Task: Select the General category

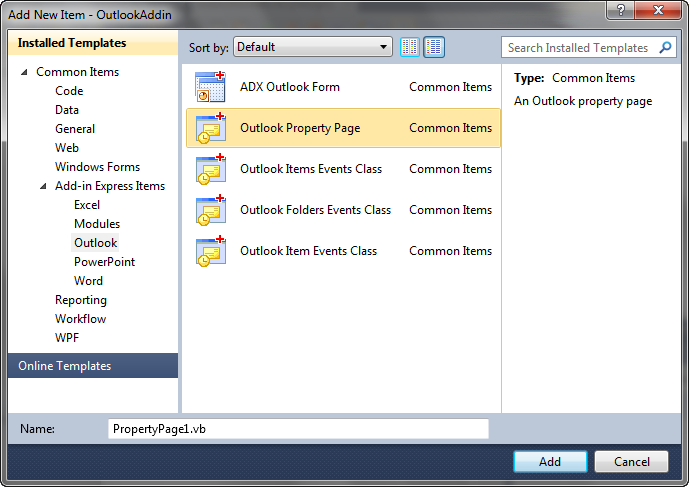Action: 75,129
